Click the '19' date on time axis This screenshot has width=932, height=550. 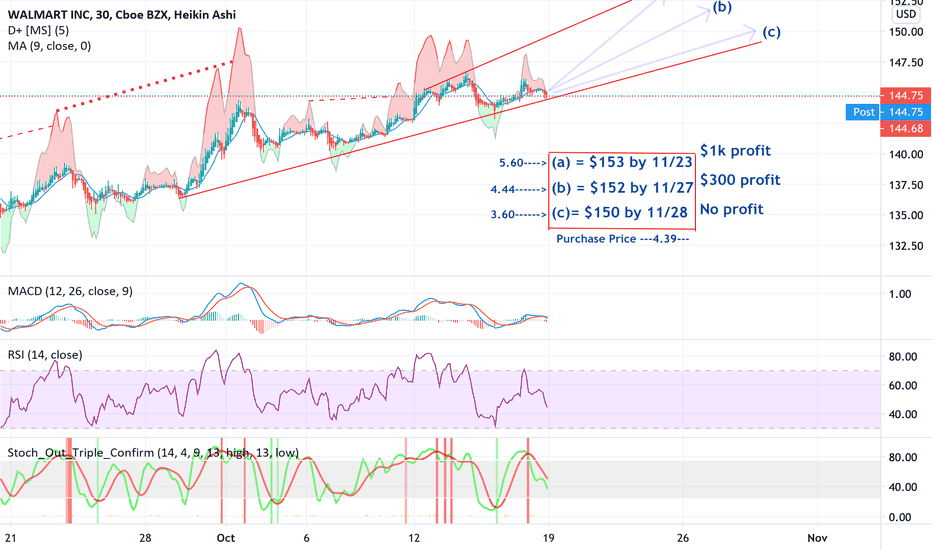coord(549,538)
